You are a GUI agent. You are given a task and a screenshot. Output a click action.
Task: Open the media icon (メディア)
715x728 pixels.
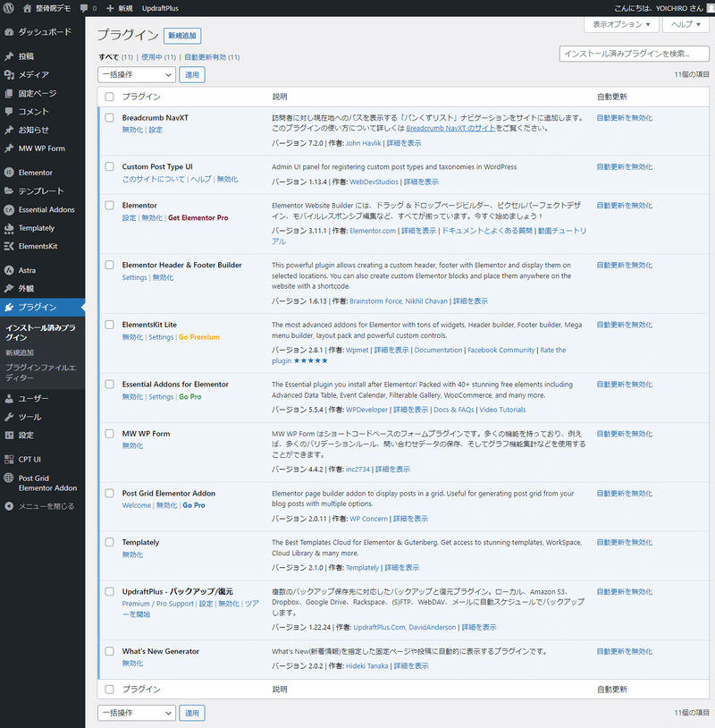(x=9, y=74)
